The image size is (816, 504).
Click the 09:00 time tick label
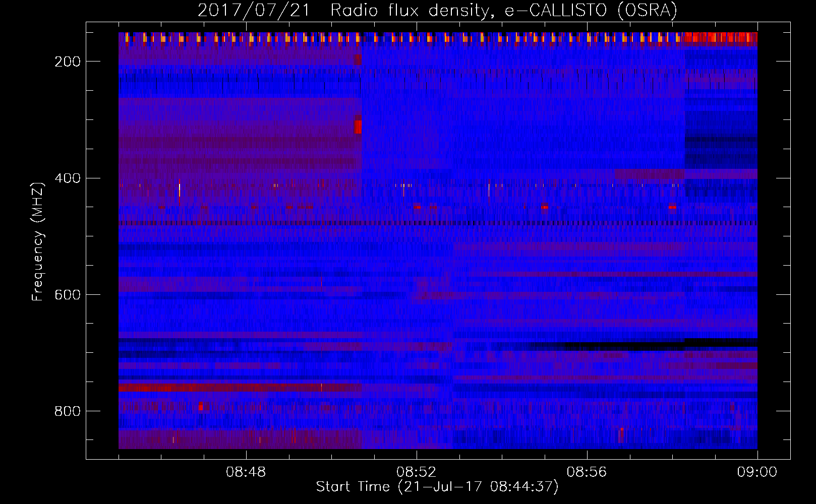pos(757,472)
